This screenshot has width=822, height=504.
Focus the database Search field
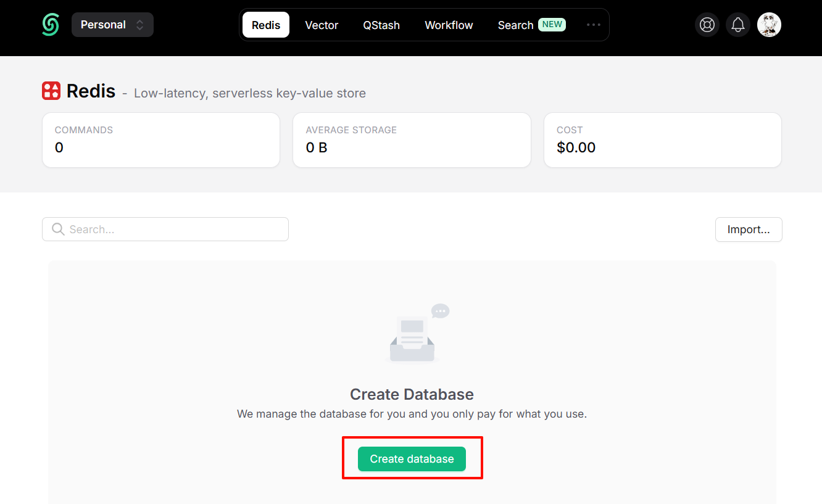(165, 229)
